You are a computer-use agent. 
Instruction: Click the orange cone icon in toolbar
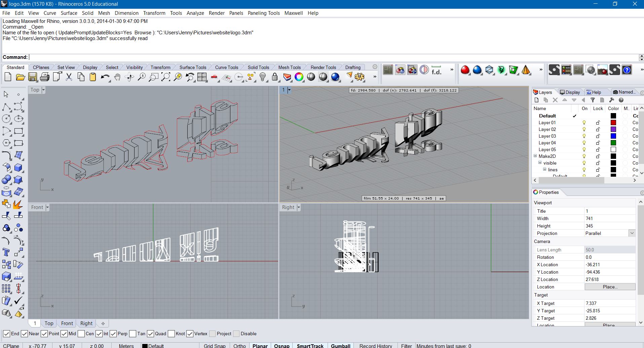pyautogui.click(x=526, y=70)
